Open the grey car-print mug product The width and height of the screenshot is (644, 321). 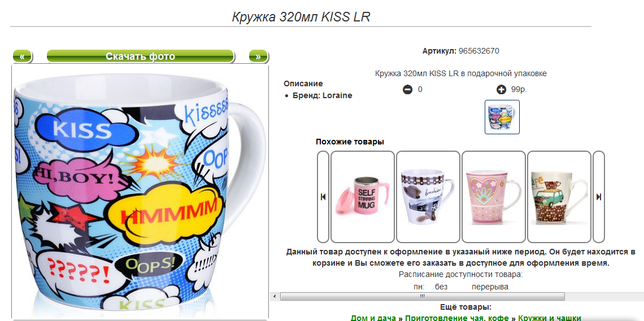coord(428,197)
